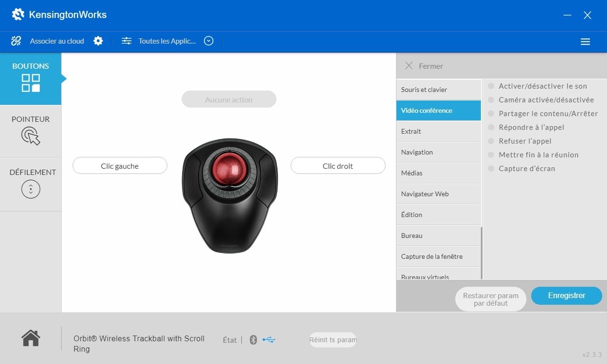Click the USB connection status icon
607x364 pixels.
269,339
